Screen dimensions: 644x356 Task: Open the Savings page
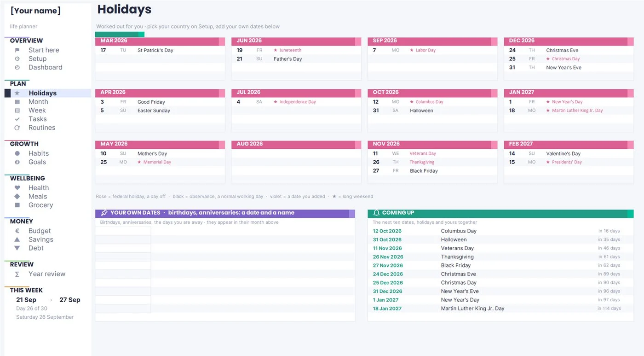tap(41, 239)
